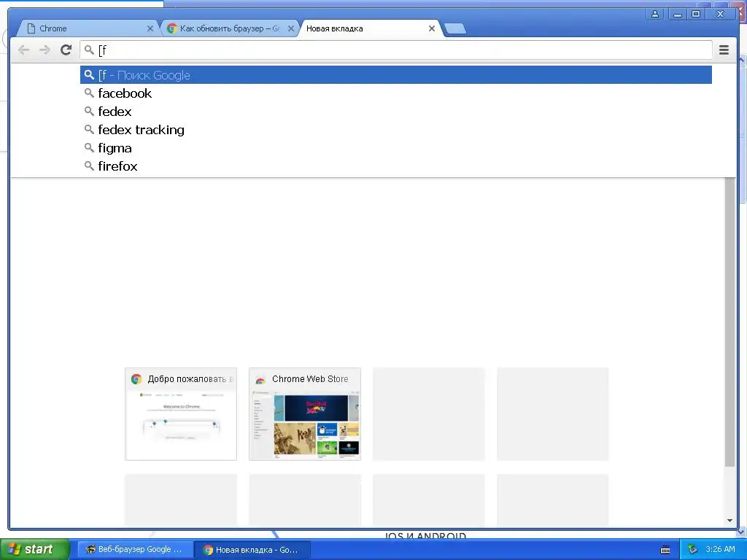Minimize the Chrome window
The width and height of the screenshot is (747, 560).
[677, 15]
